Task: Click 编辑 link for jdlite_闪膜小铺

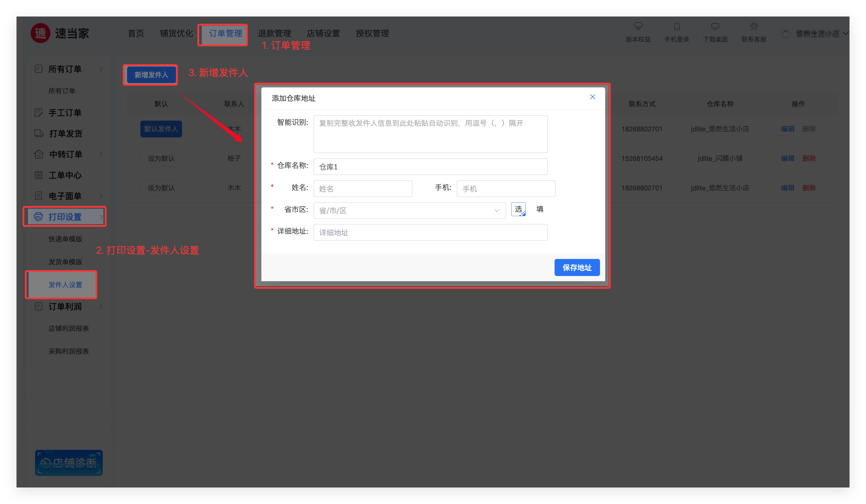Action: coord(787,158)
